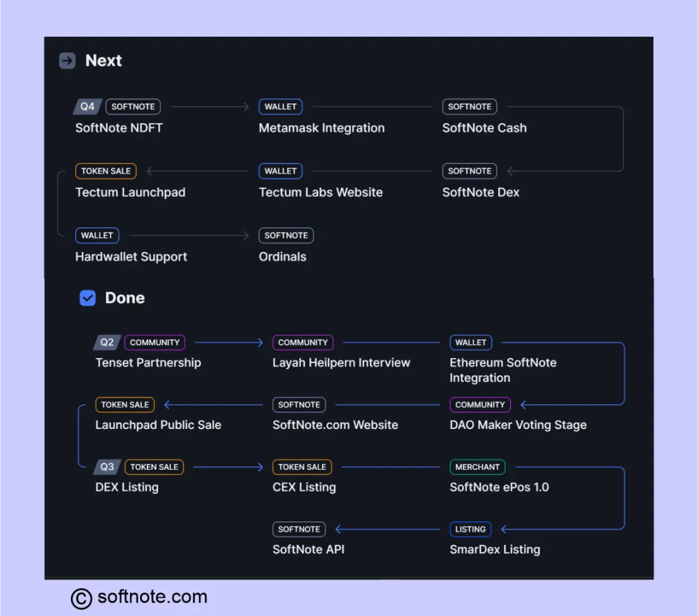This screenshot has height=616, width=698.
Task: Click the softnote.com copyright text
Action: (x=152, y=597)
